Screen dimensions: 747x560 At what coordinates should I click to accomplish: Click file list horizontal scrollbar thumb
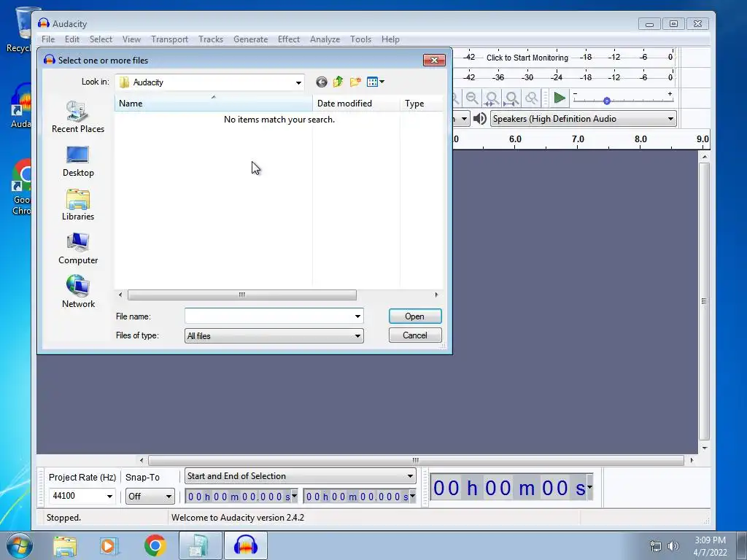242,295
